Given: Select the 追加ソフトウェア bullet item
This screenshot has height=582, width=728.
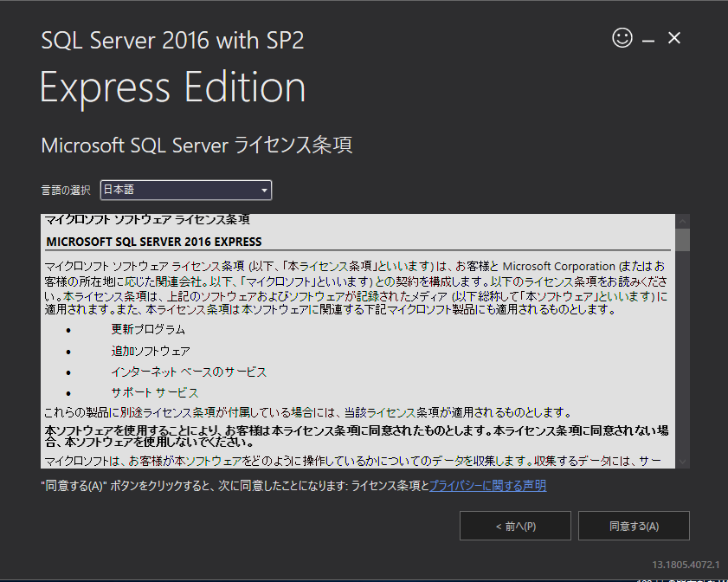Looking at the screenshot, I should coord(150,351).
